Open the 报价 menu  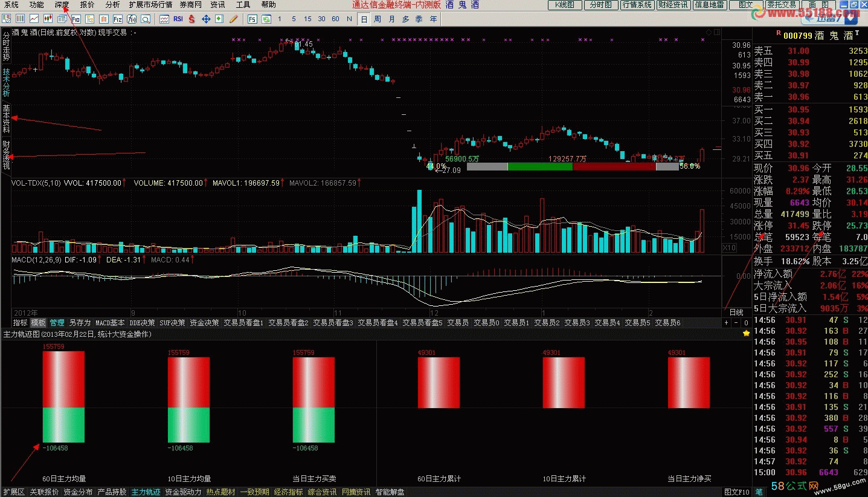[87, 5]
